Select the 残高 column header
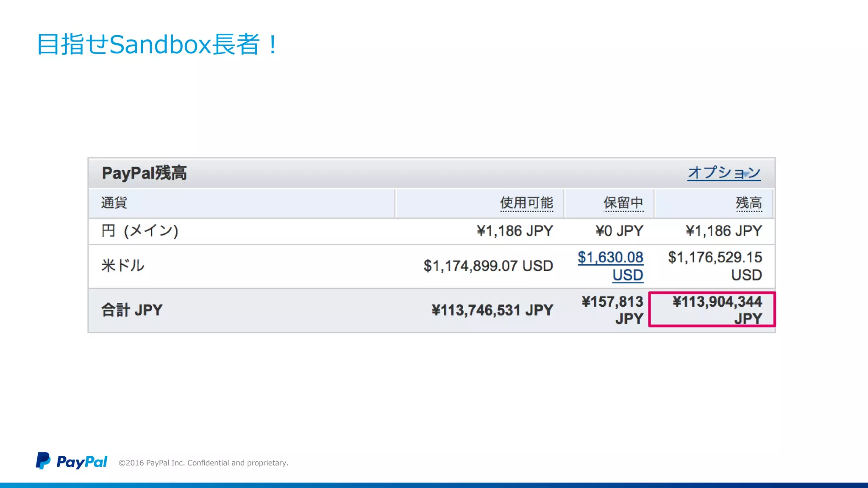 (x=749, y=203)
